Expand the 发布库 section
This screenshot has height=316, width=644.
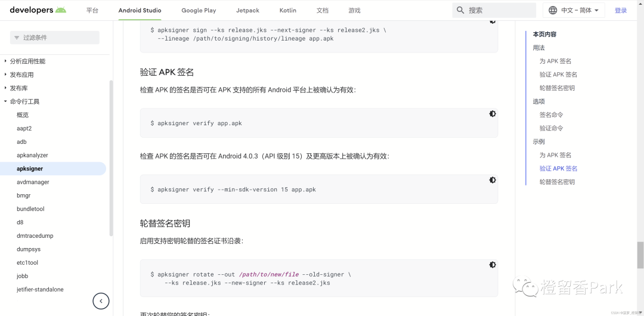click(5, 88)
